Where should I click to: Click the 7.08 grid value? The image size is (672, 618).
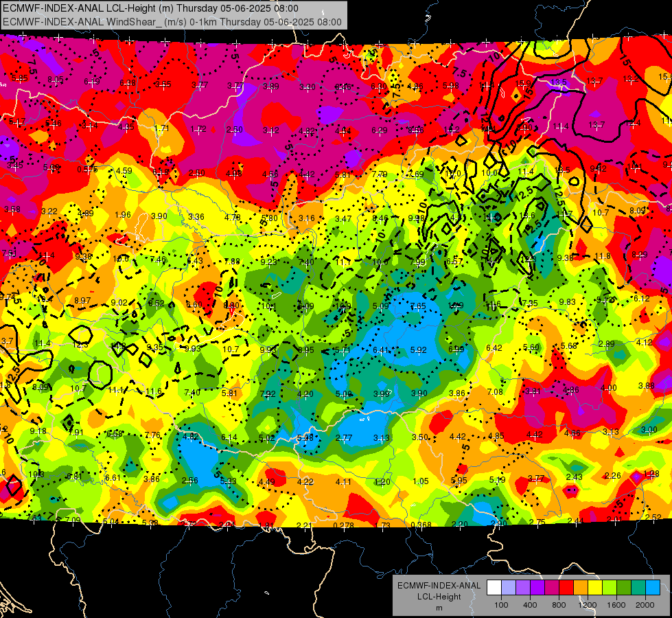(x=495, y=392)
